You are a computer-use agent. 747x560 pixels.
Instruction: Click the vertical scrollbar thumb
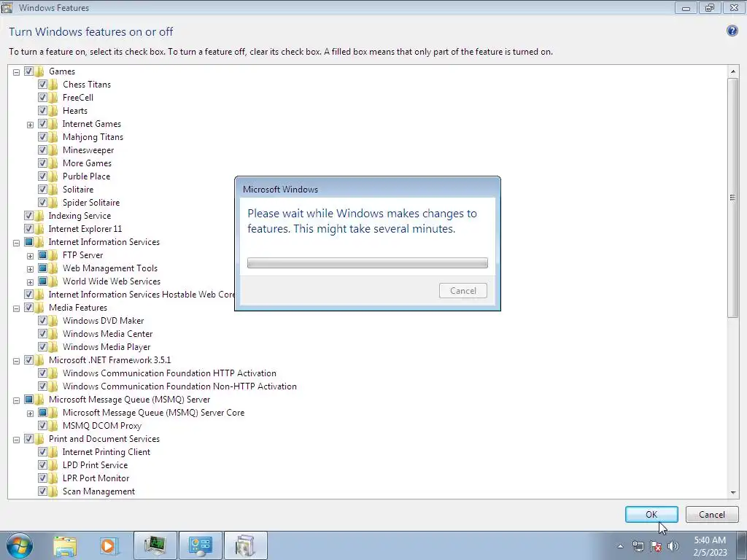(x=732, y=198)
